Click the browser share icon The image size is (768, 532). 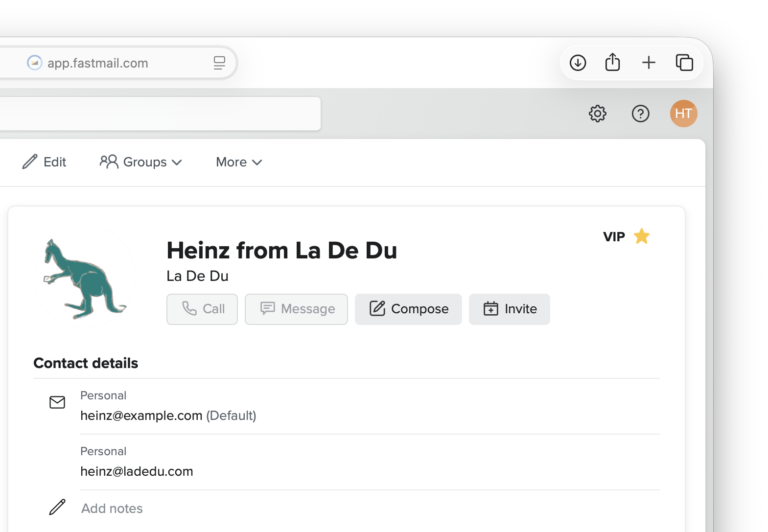[x=613, y=62]
